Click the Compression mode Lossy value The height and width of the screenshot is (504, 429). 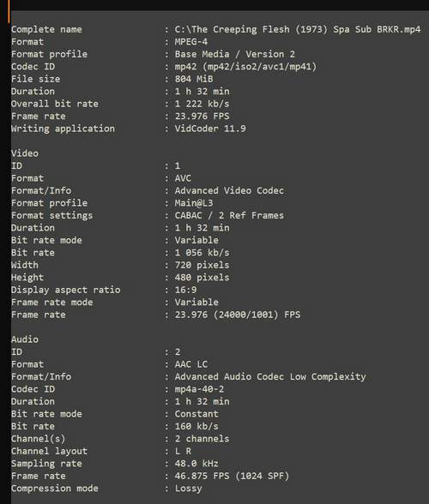tap(188, 489)
